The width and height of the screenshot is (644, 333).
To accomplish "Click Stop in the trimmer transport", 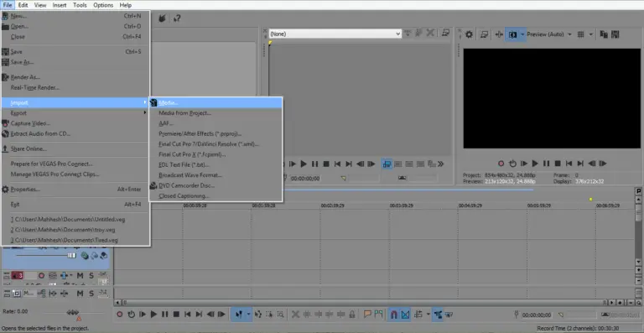I will tap(326, 164).
